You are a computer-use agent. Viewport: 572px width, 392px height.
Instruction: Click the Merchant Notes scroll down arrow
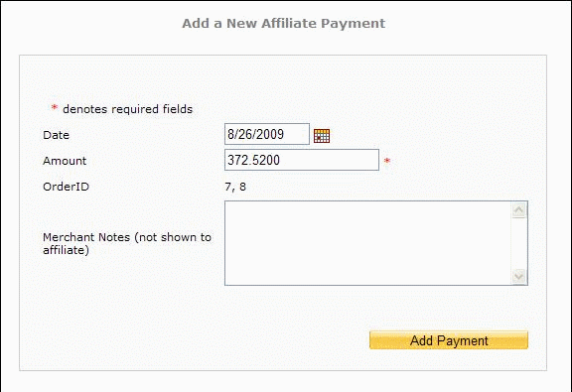(x=518, y=276)
